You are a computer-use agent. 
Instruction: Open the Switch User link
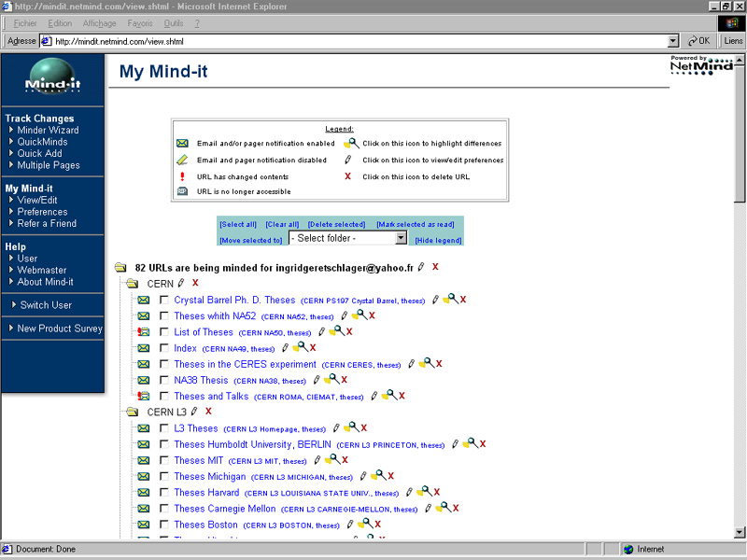(46, 305)
